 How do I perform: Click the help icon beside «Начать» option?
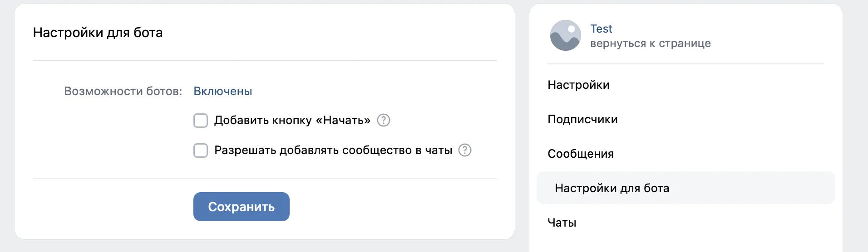click(384, 120)
